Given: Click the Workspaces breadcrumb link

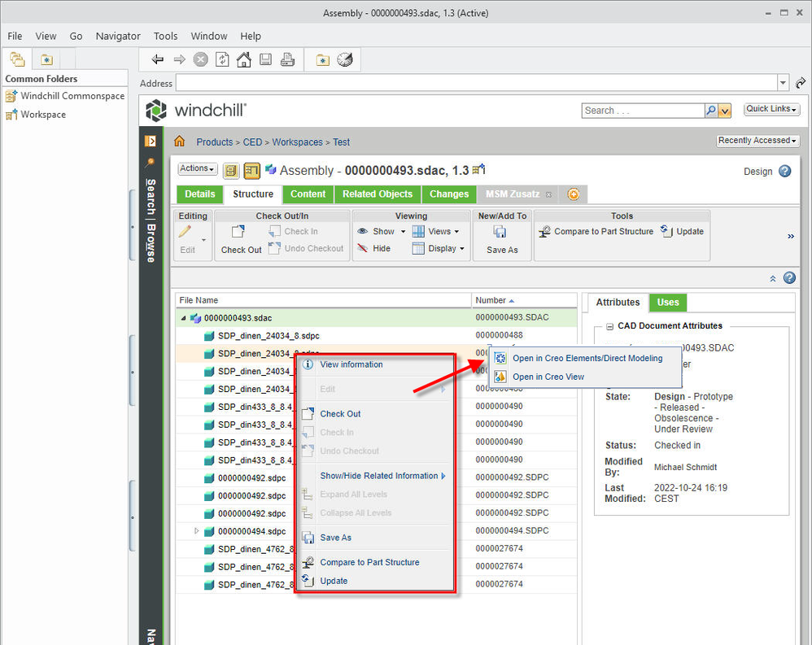Looking at the screenshot, I should (x=297, y=142).
